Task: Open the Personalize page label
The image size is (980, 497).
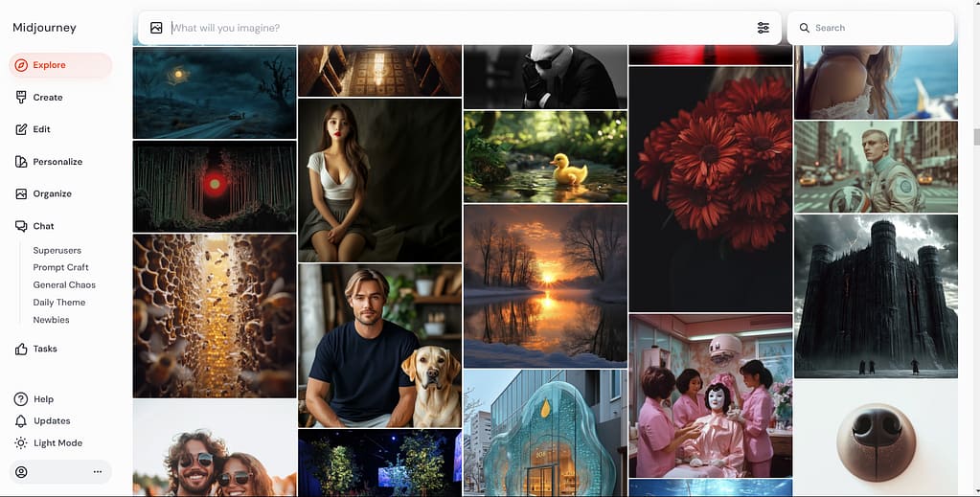Action: click(57, 162)
